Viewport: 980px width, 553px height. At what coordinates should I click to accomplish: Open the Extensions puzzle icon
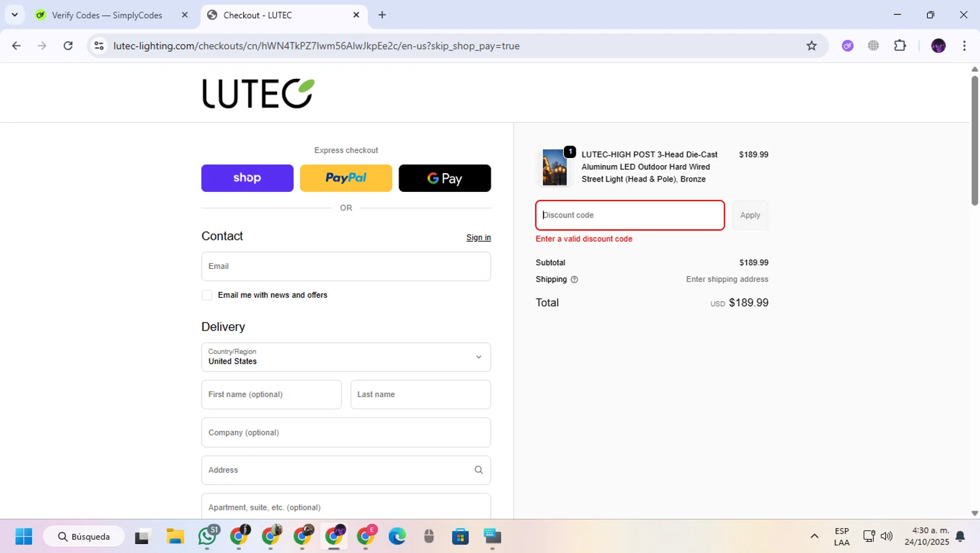[900, 46]
